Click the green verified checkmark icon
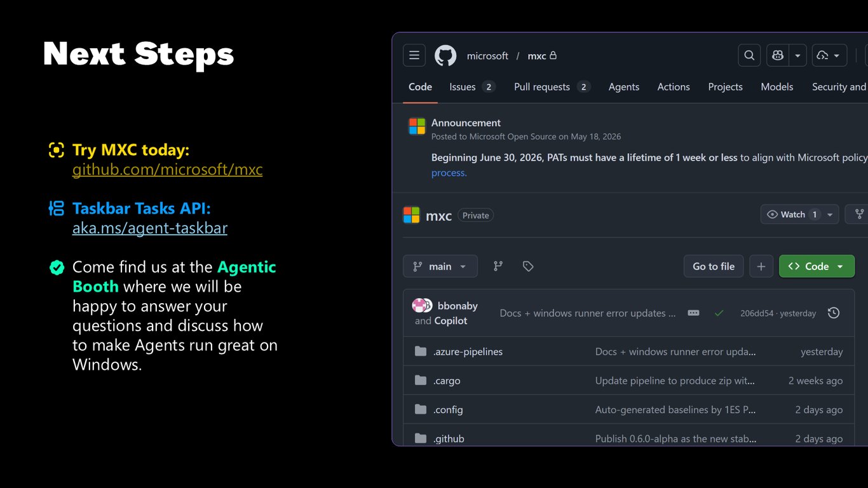 pos(57,268)
